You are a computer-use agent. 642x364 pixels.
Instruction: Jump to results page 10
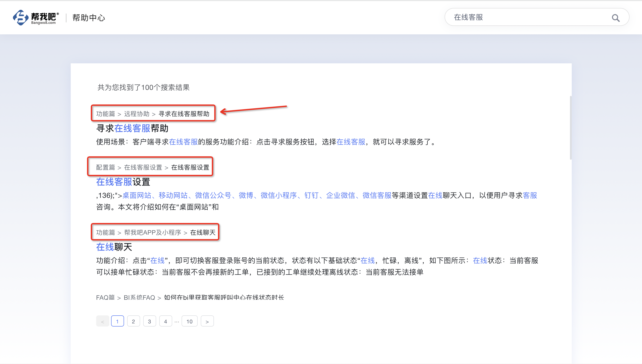pos(190,321)
